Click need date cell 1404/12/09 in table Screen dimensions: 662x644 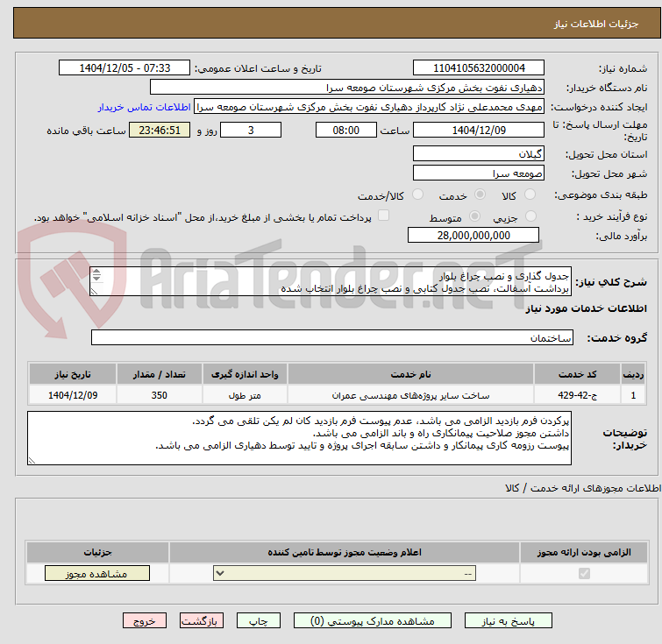tap(73, 395)
